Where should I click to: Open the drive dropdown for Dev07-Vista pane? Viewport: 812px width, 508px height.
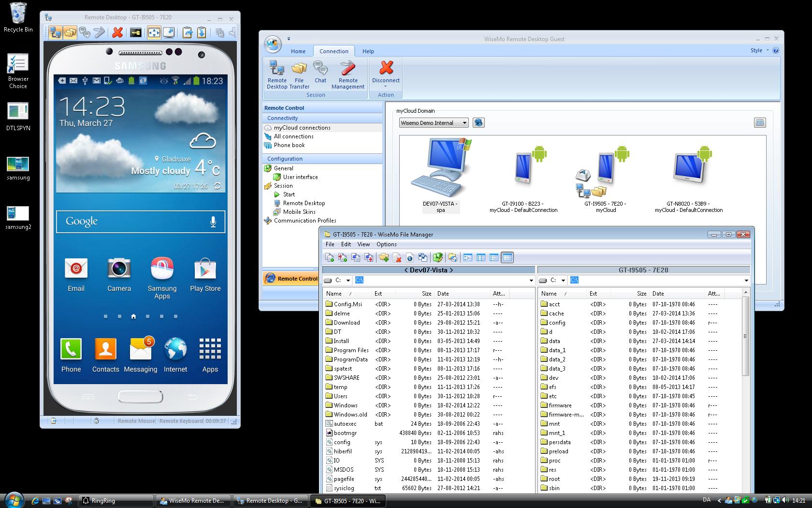click(349, 280)
